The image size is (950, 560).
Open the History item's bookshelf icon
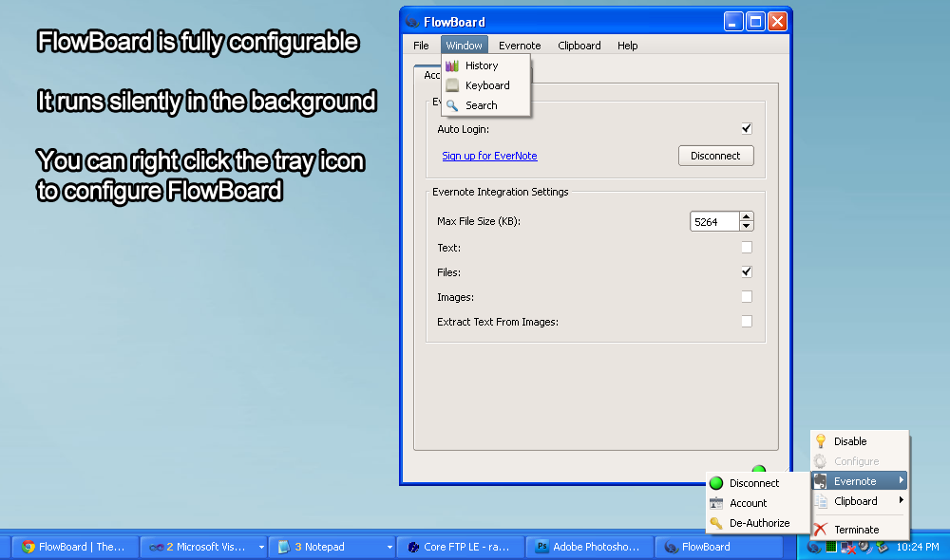click(x=452, y=66)
